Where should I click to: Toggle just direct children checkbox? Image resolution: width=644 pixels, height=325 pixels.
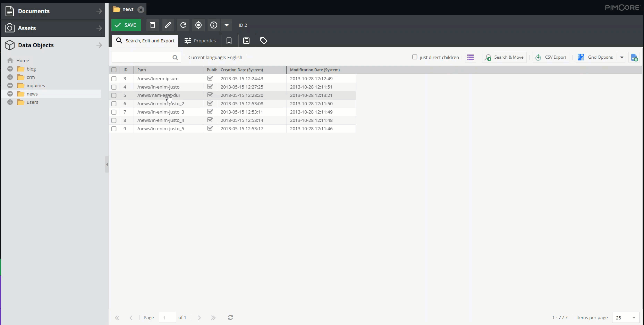[x=415, y=57]
